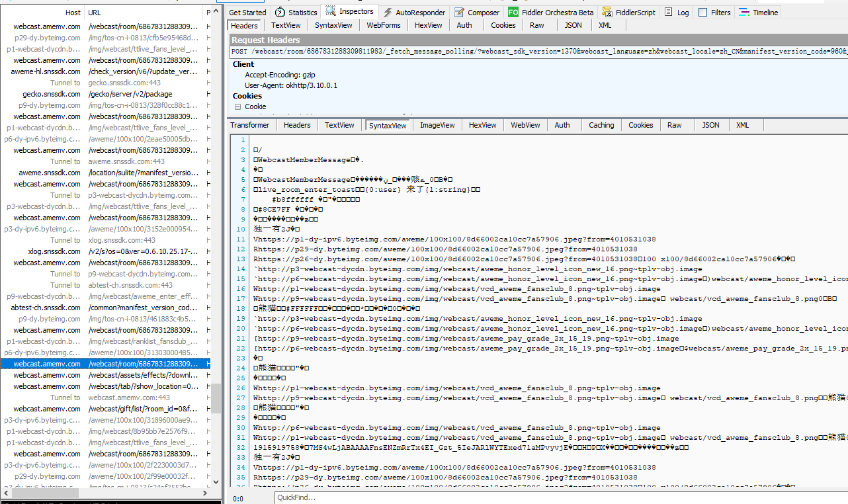Select the /aweme/100x100/31303000485 session row
This screenshot has width=848, height=504.
tap(106, 353)
